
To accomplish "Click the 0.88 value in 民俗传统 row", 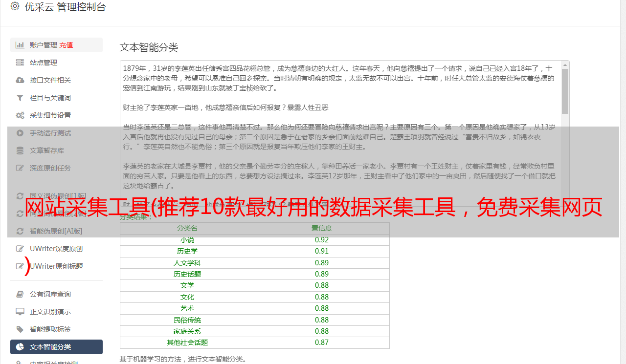I will click(x=322, y=320).
